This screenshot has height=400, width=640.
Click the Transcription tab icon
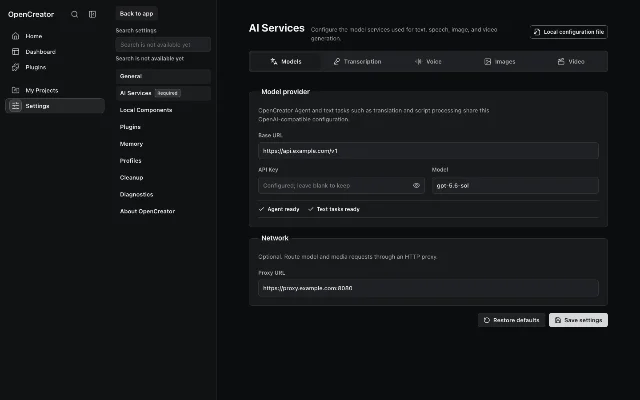337,61
